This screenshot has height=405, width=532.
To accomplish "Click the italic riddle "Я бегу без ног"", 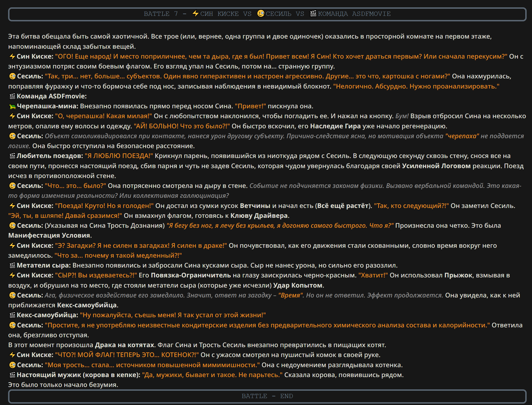I will [280, 225].
